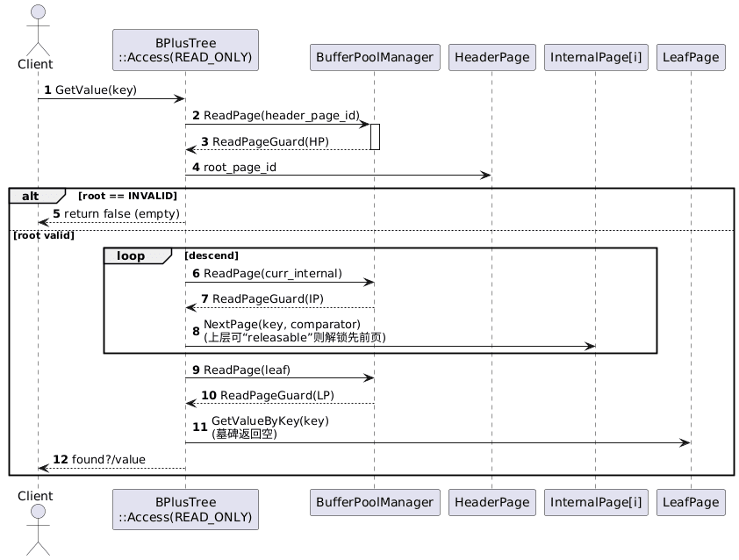Image resolution: width=739 pixels, height=560 pixels.
Task: Select the [root == INVALID] guard condition
Action: click(x=127, y=195)
